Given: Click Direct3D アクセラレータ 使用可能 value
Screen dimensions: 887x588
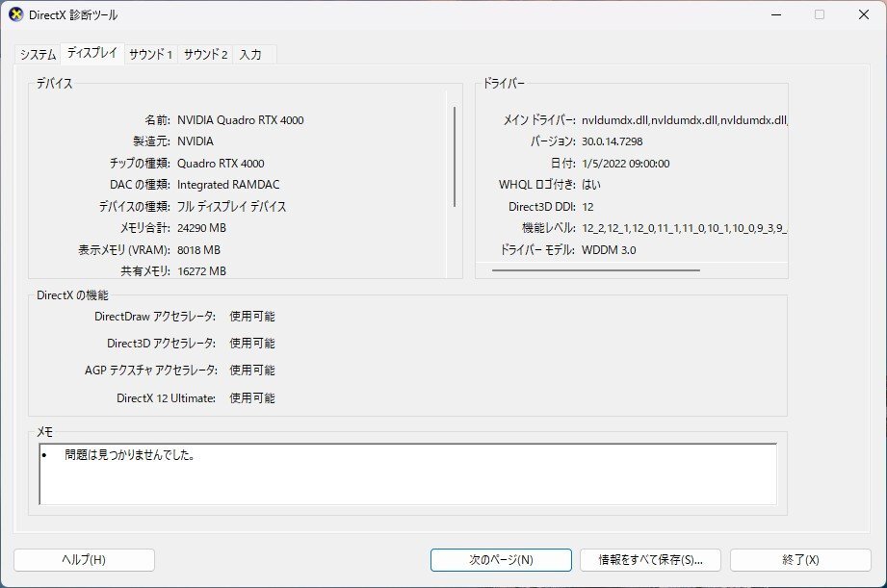Looking at the screenshot, I should click(252, 344).
